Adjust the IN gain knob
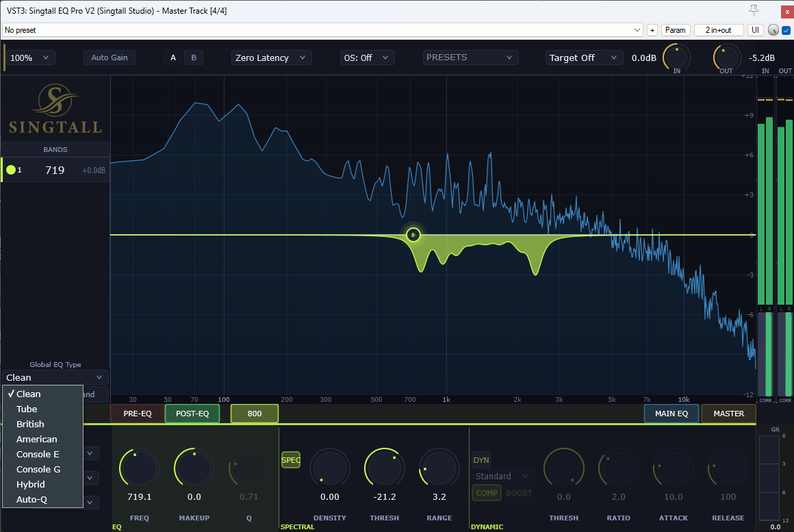 [676, 58]
